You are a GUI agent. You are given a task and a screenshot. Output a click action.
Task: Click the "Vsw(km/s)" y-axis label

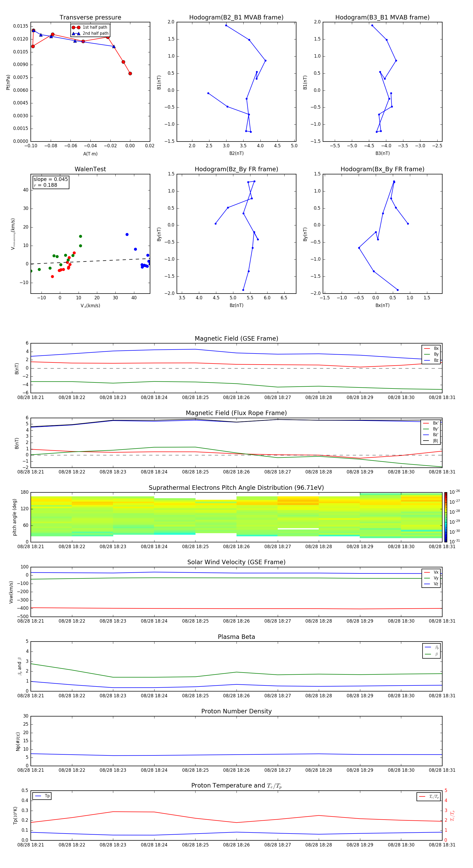click(x=11, y=592)
